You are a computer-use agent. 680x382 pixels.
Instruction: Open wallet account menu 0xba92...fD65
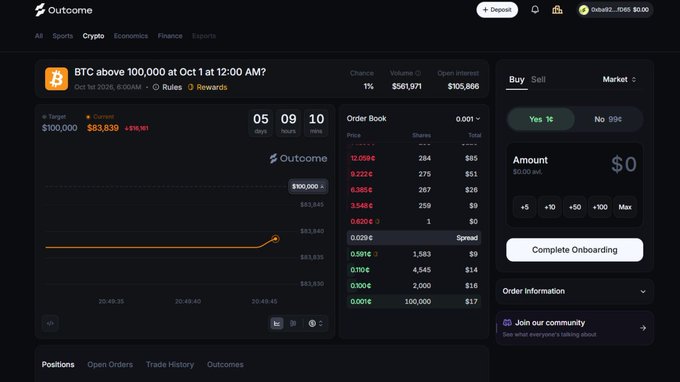pyautogui.click(x=615, y=10)
